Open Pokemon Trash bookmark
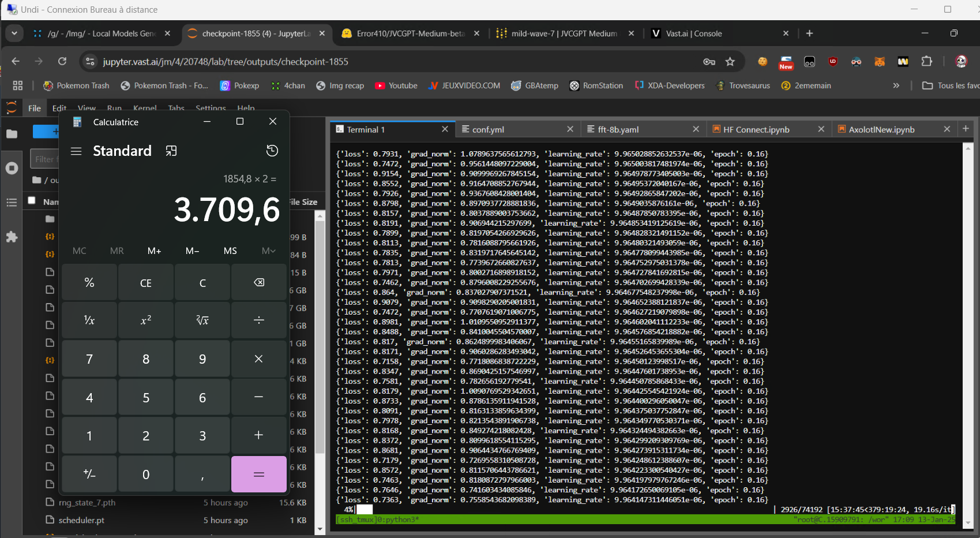The width and height of the screenshot is (980, 538). (x=76, y=85)
